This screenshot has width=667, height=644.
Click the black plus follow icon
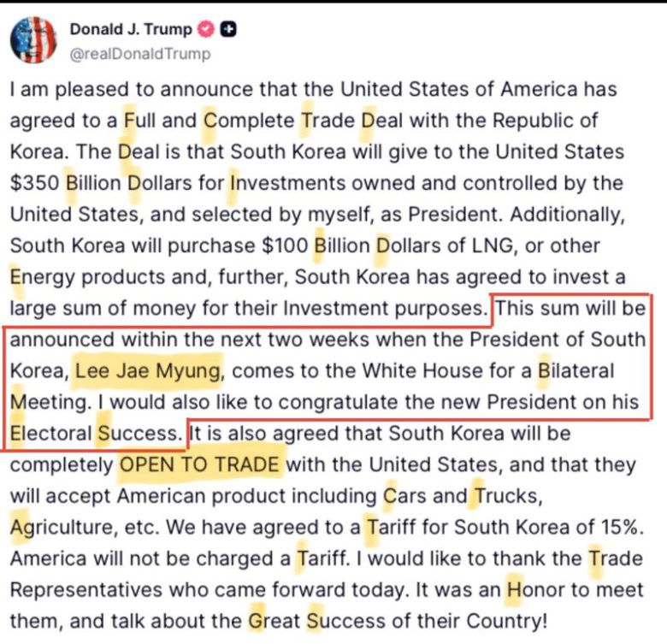click(227, 29)
